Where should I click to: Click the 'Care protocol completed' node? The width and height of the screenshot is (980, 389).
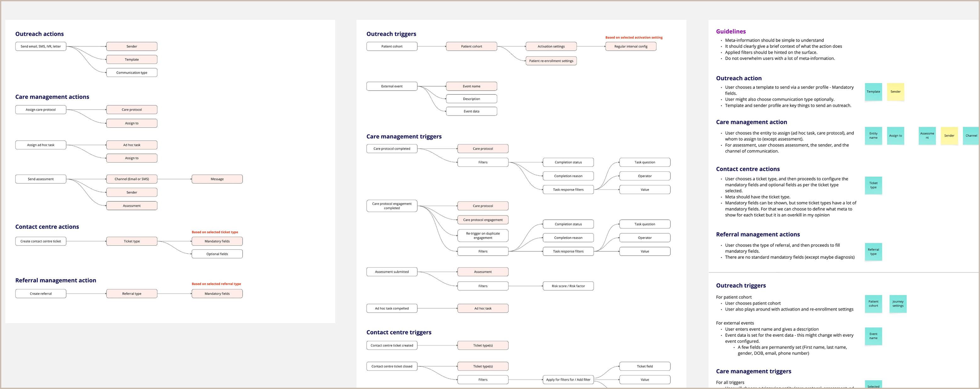point(392,149)
